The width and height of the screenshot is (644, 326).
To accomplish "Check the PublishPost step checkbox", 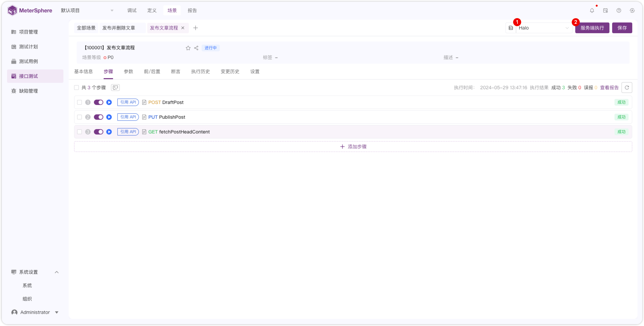I will 79,117.
